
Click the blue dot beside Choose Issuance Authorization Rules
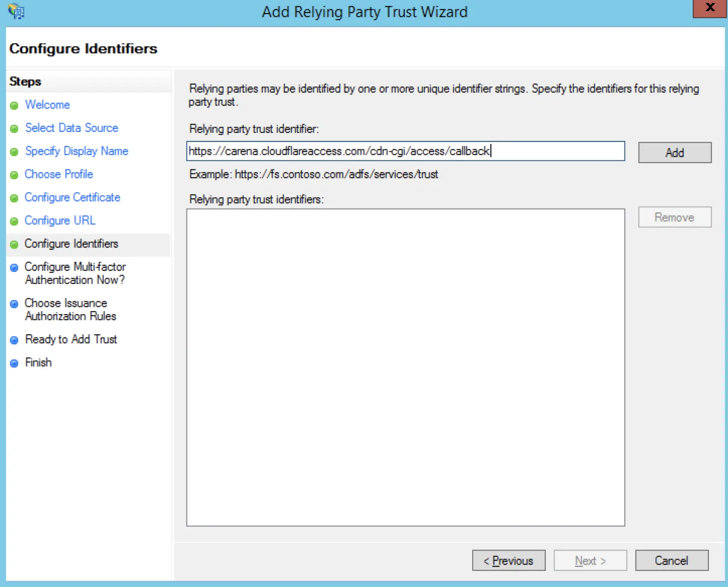click(x=14, y=304)
